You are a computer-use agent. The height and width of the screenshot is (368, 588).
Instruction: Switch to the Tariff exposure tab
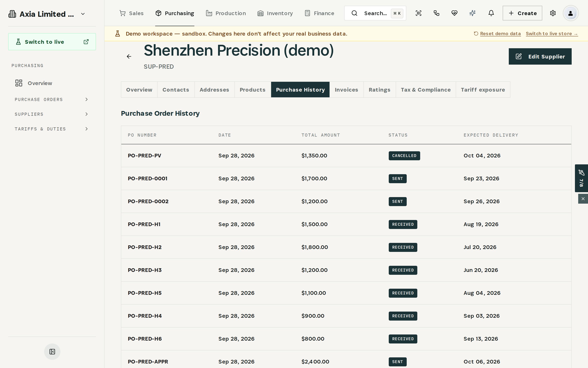[483, 90]
